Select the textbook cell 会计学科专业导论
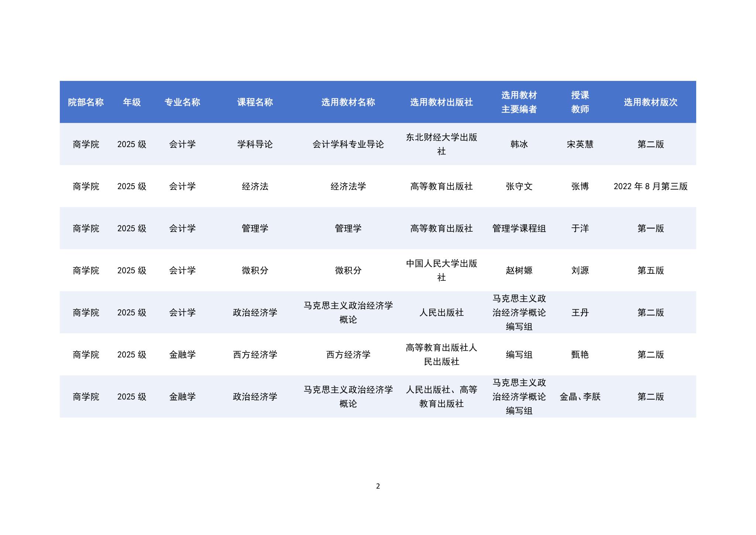This screenshot has height=535, width=756. coord(348,144)
